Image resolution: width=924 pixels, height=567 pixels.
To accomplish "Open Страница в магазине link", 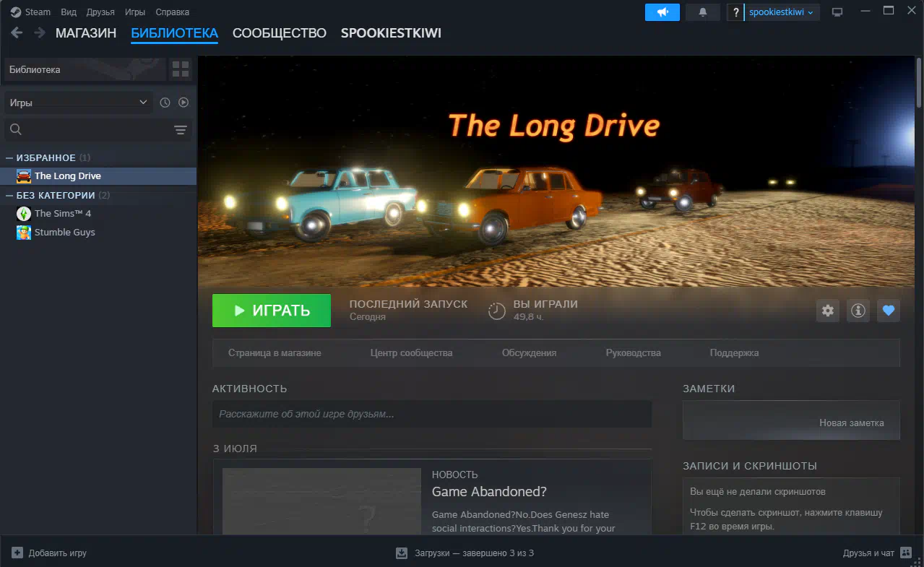I will (275, 353).
